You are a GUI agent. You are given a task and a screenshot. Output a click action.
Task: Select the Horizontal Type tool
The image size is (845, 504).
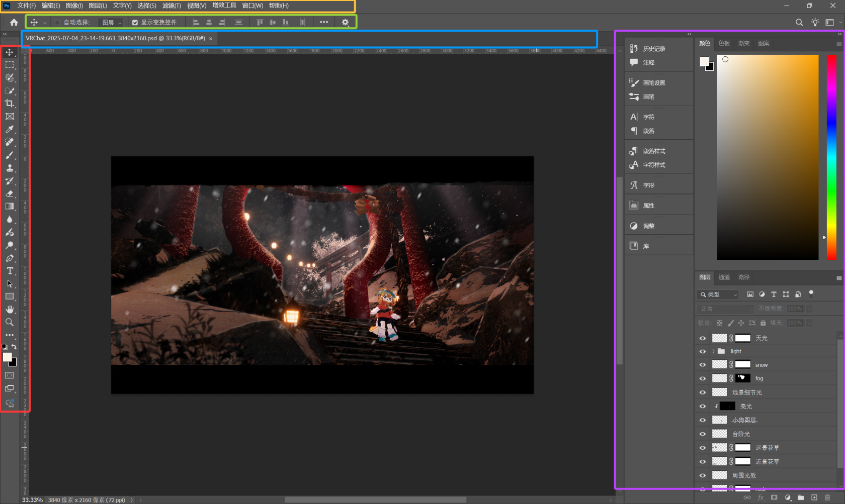[10, 271]
